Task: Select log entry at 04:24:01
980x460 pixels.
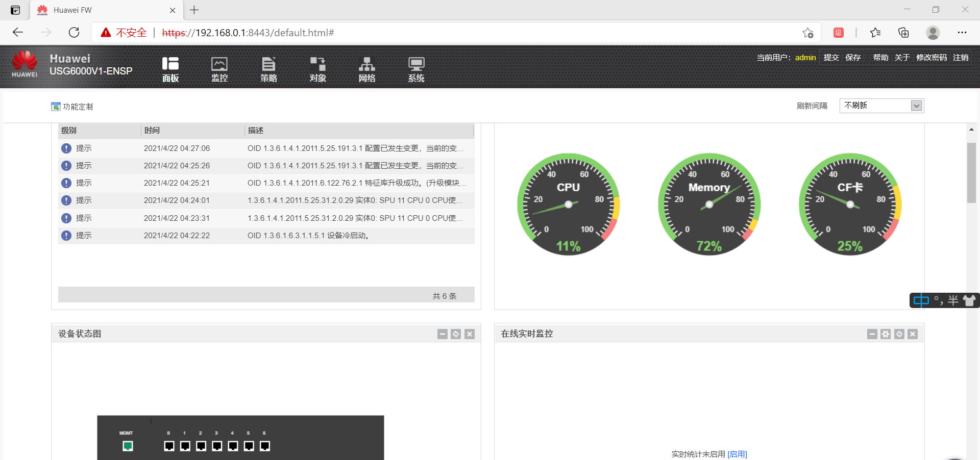Action: (266, 200)
